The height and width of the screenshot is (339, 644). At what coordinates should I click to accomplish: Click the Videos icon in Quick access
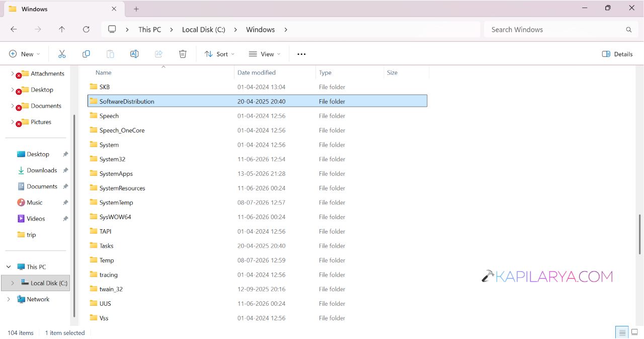21,219
